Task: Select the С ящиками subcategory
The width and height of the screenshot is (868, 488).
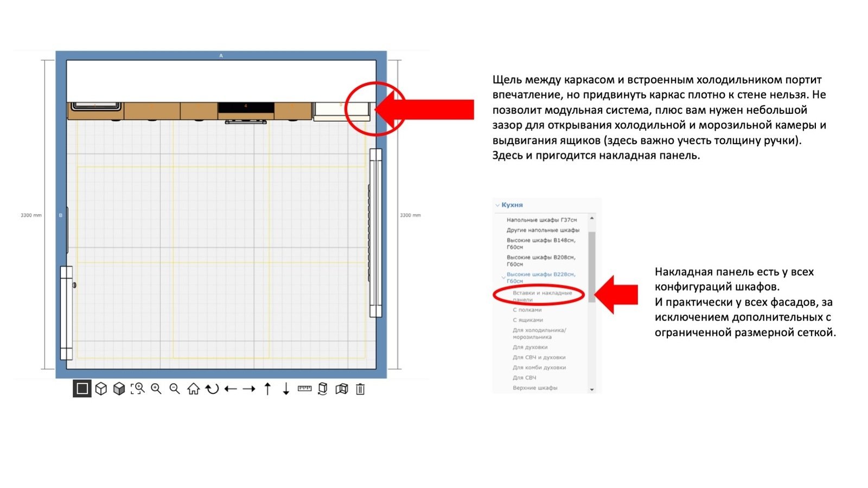Action: pos(527,320)
